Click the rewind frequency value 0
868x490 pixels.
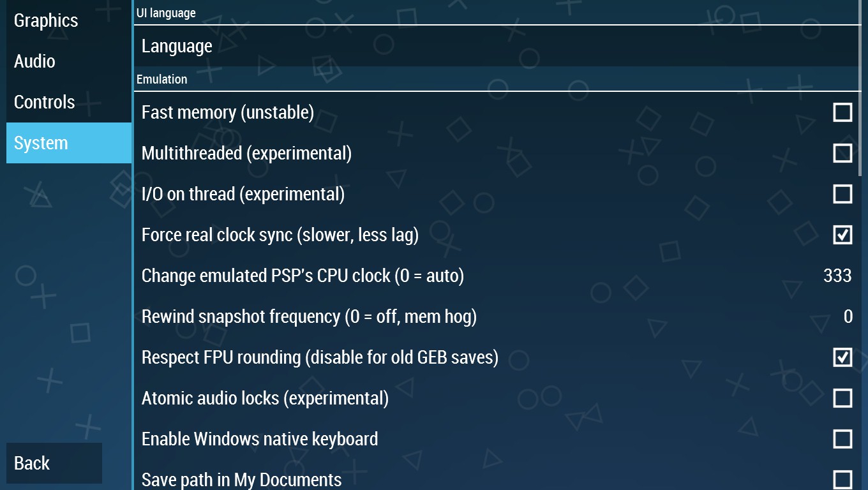848,316
